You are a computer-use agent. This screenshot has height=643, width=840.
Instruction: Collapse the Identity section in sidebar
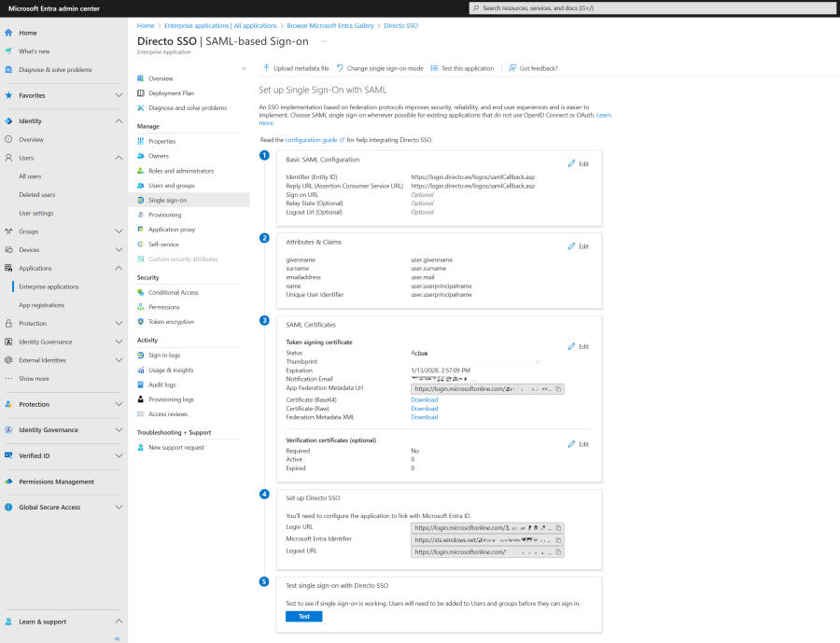click(x=119, y=121)
